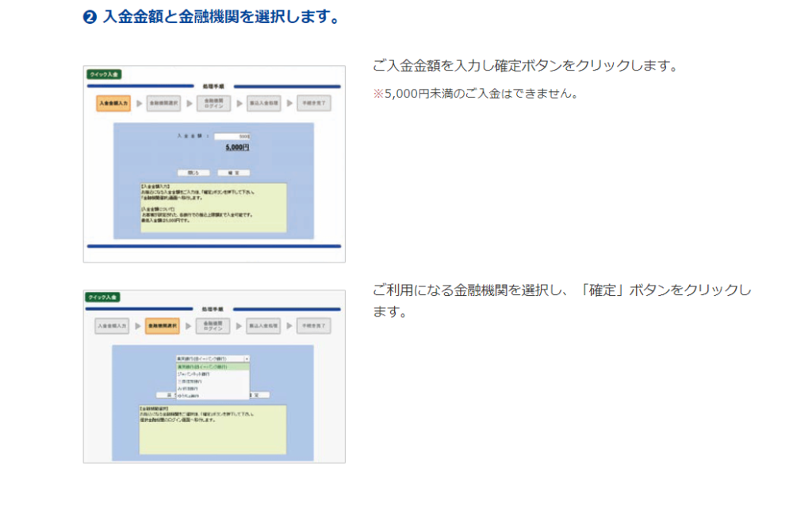Open the bank selection dropdown arrow
Image resolution: width=812 pixels, height=522 pixels.
pos(247,359)
